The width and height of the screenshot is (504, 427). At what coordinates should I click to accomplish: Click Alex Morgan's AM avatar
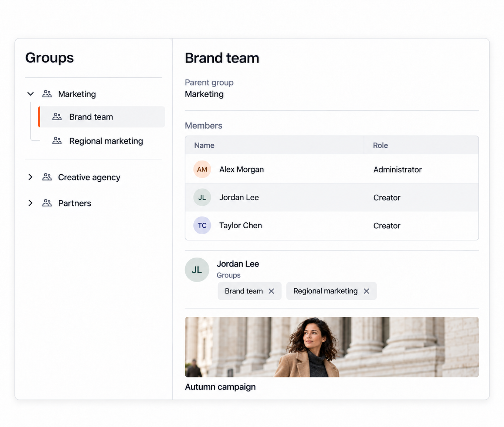pos(202,169)
